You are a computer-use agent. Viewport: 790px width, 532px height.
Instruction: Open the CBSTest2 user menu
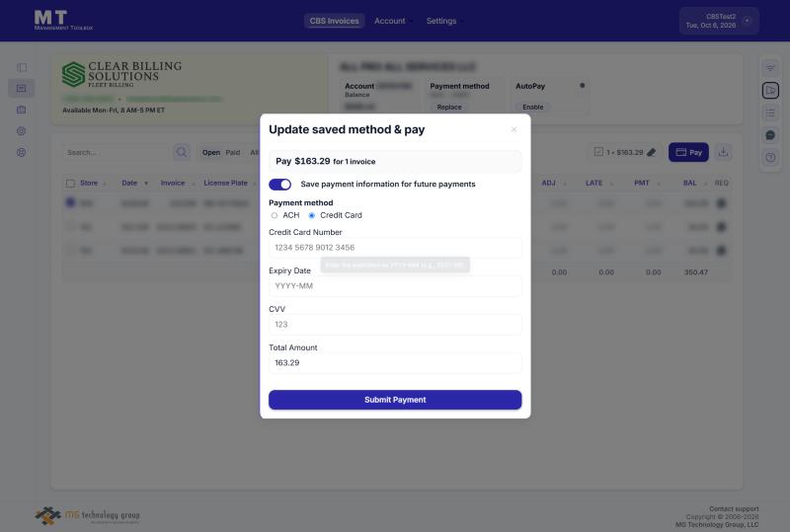pyautogui.click(x=719, y=21)
